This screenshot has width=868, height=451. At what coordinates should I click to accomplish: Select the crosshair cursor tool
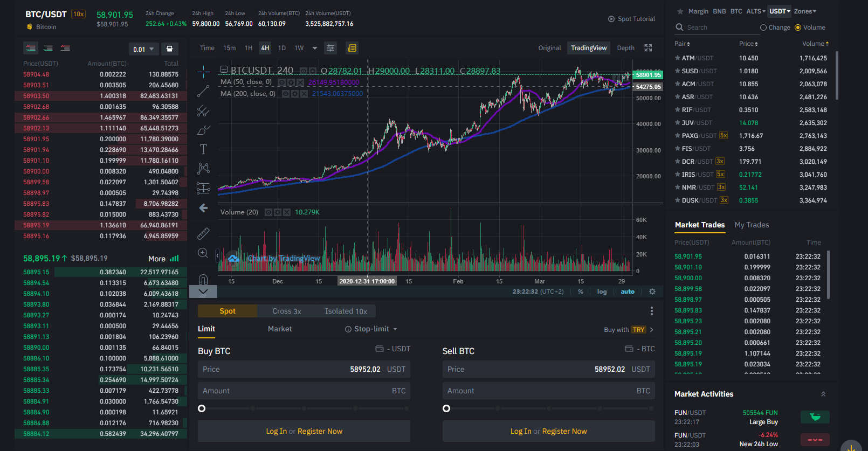click(203, 72)
